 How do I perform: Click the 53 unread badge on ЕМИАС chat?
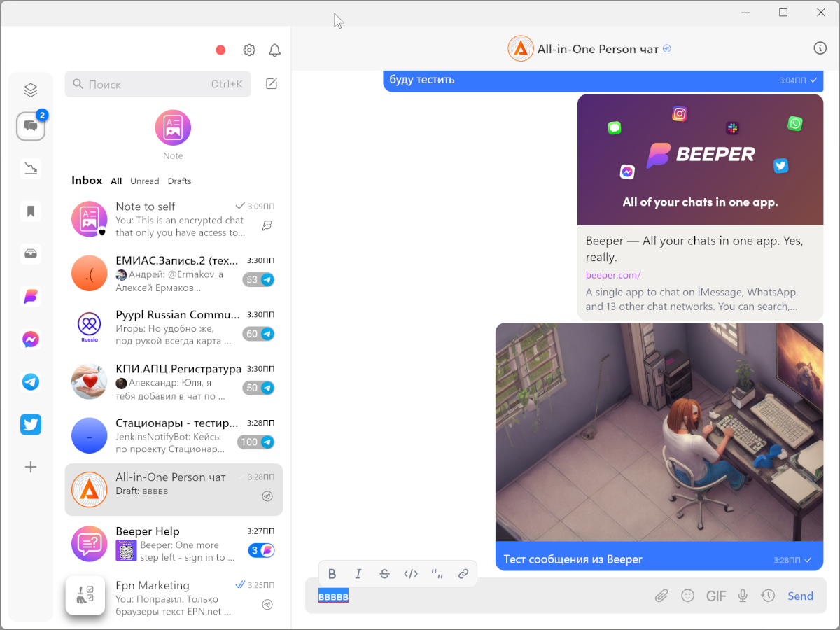coord(258,280)
